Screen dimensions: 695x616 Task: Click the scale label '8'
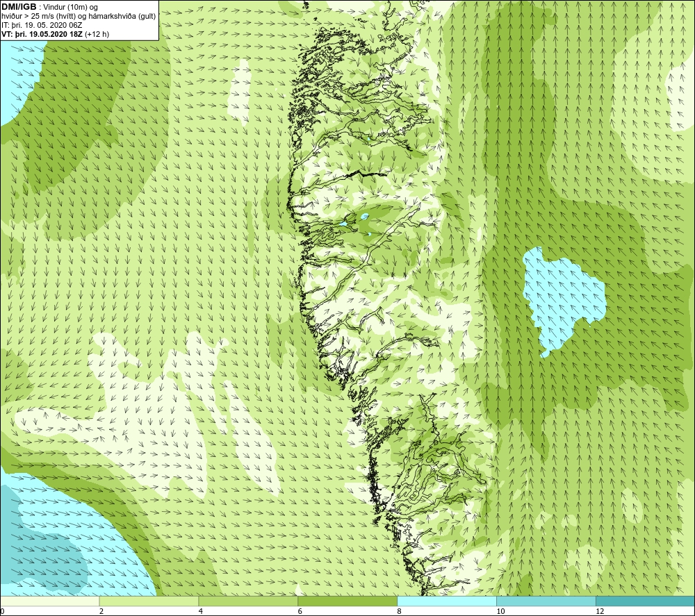tap(400, 611)
